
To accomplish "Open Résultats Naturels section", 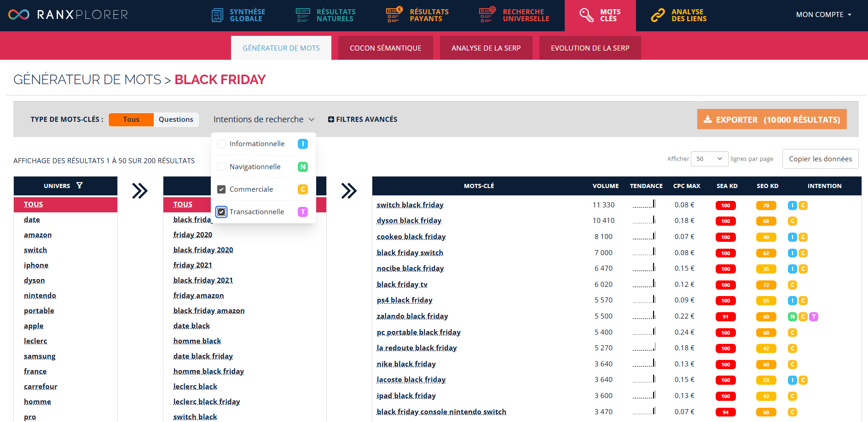I will click(326, 15).
